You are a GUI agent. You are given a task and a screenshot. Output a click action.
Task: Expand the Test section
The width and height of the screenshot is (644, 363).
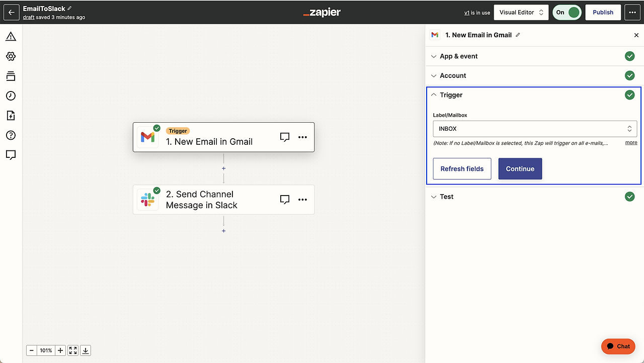[x=535, y=197]
